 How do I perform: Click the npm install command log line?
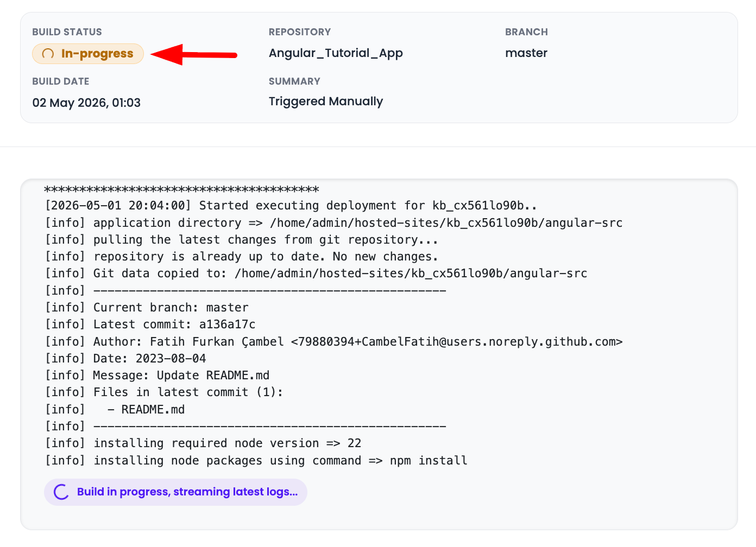(256, 461)
